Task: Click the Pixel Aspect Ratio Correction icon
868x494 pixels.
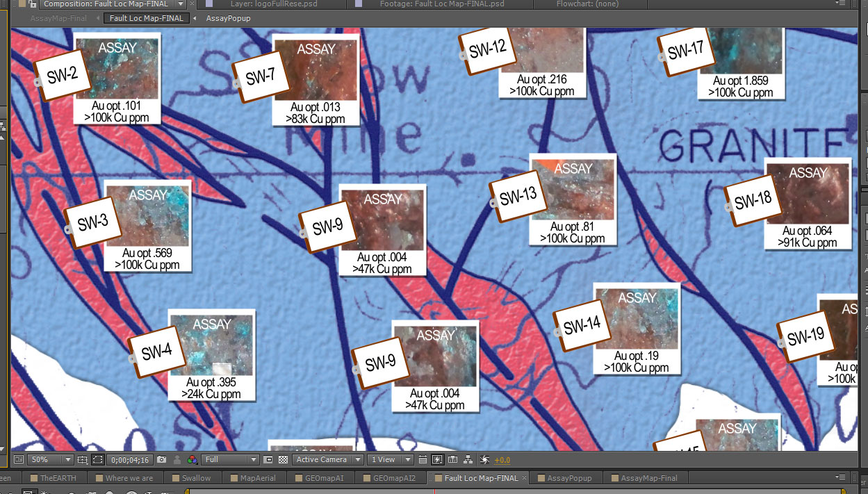Action: 422,459
